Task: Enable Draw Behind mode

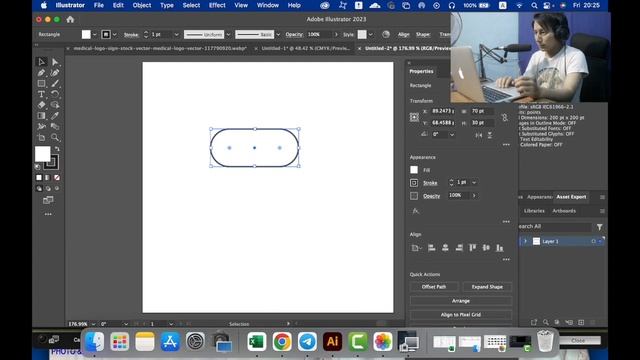Action: point(48,189)
